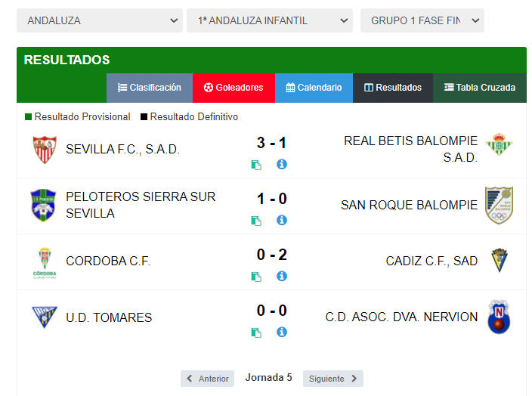Open the Goleadores tab

point(234,88)
